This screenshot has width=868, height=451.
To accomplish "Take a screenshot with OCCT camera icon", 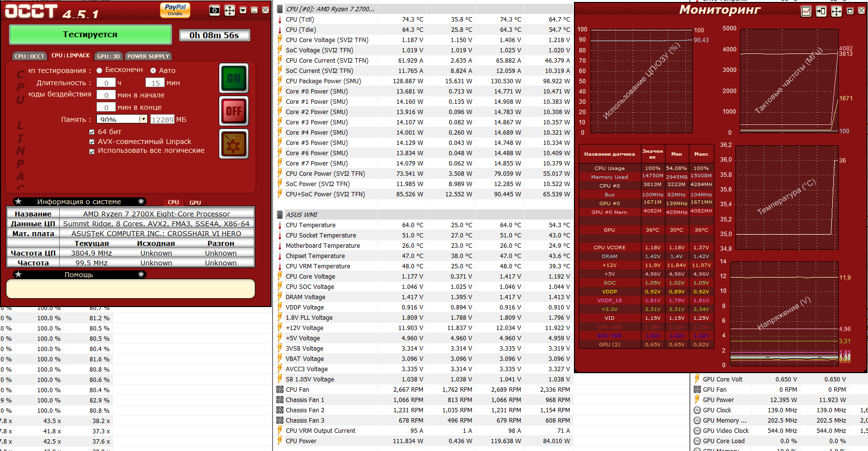I will point(214,10).
